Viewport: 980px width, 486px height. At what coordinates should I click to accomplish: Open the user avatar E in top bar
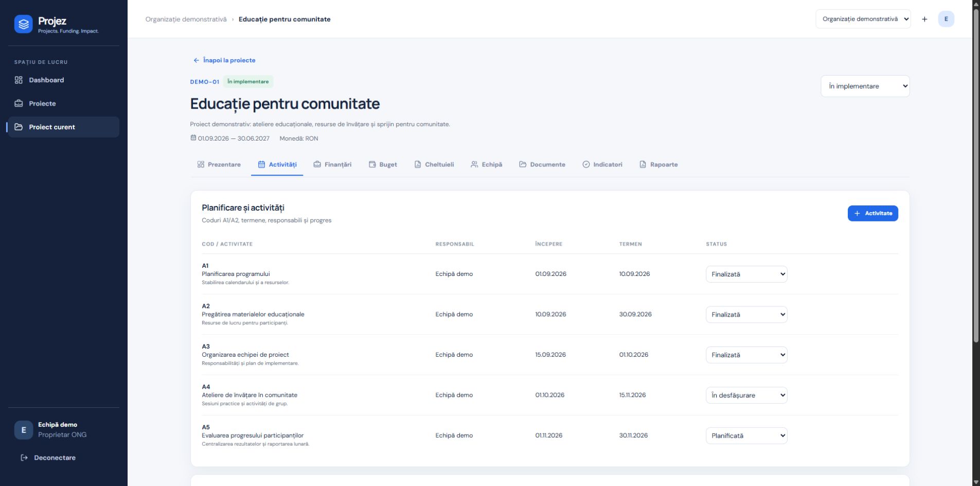tap(946, 19)
